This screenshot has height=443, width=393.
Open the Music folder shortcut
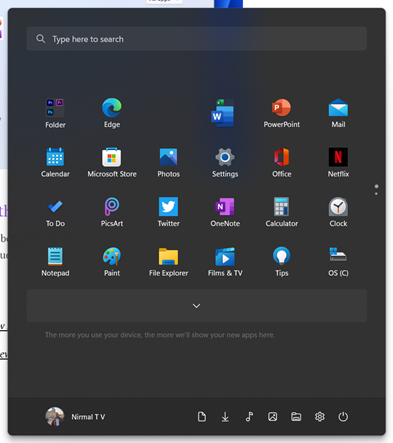pos(249,417)
